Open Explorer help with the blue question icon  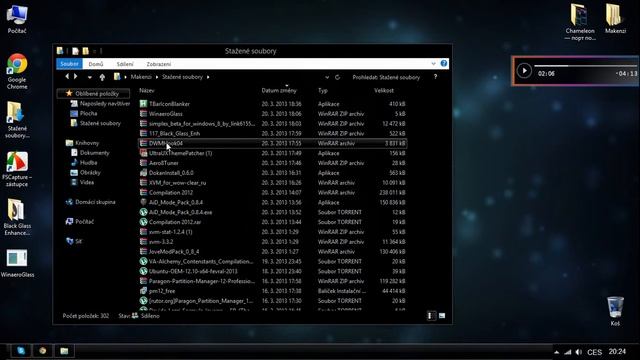pos(444,64)
